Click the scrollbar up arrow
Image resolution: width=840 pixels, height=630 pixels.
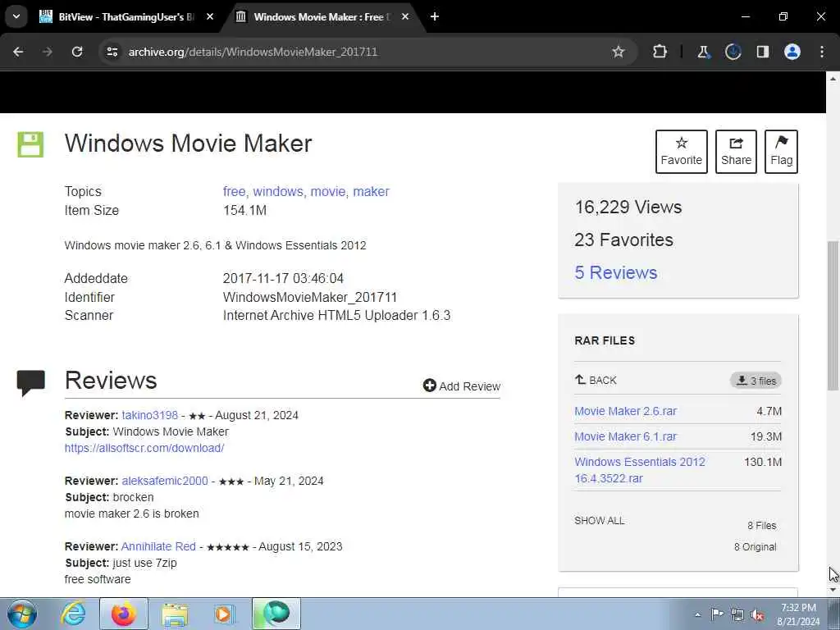pyautogui.click(x=833, y=78)
